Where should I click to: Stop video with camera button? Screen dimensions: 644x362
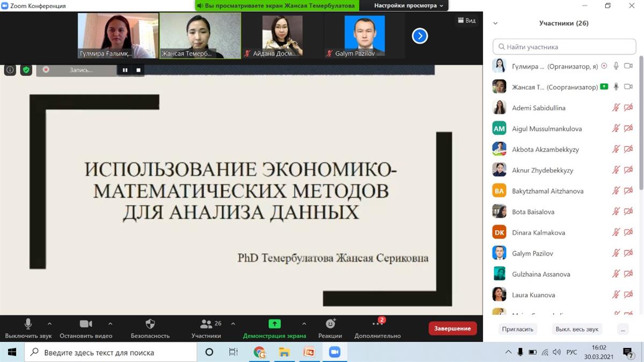[x=86, y=324]
